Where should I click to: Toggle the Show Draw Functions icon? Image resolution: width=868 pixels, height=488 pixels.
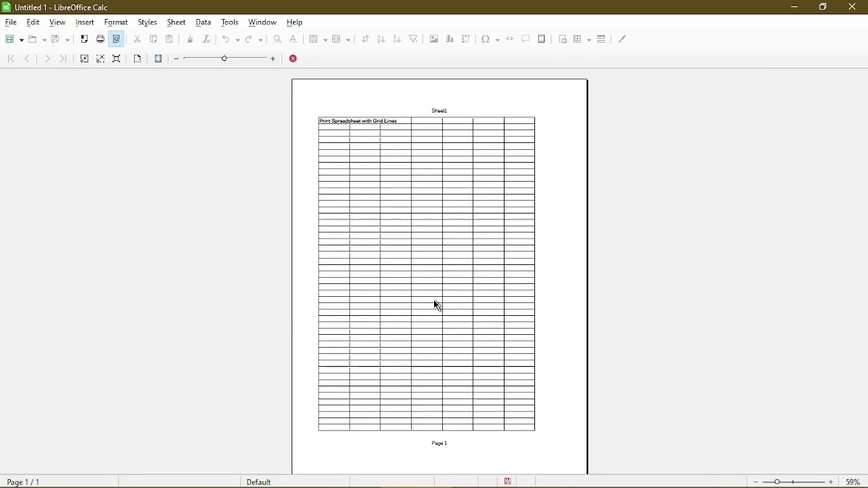[x=623, y=39]
